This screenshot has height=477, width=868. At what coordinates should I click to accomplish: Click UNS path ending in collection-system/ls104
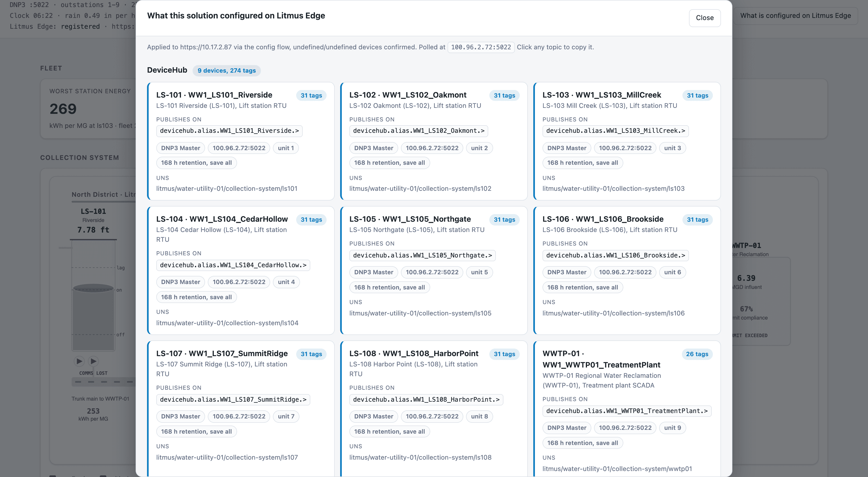(x=227, y=323)
